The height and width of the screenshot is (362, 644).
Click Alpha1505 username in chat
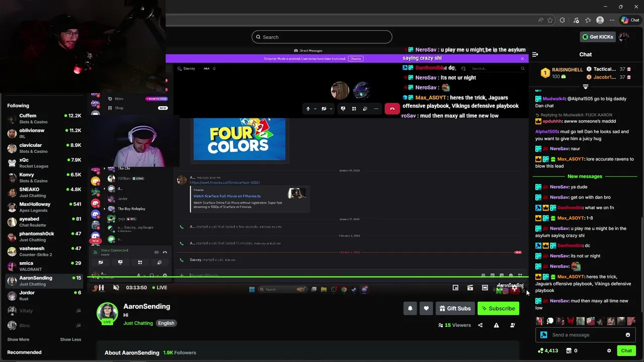point(547,132)
